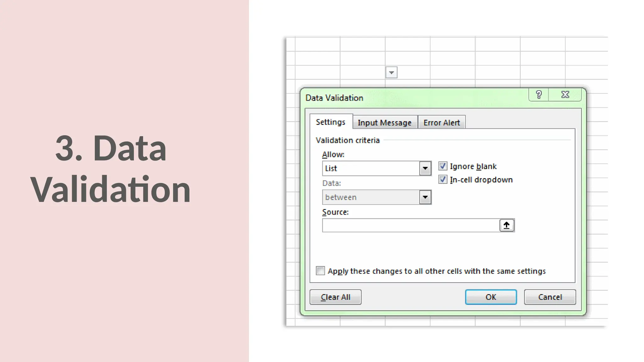Viewport: 644px width, 362px height.
Task: Open the Data Validation help question mark
Action: (539, 95)
